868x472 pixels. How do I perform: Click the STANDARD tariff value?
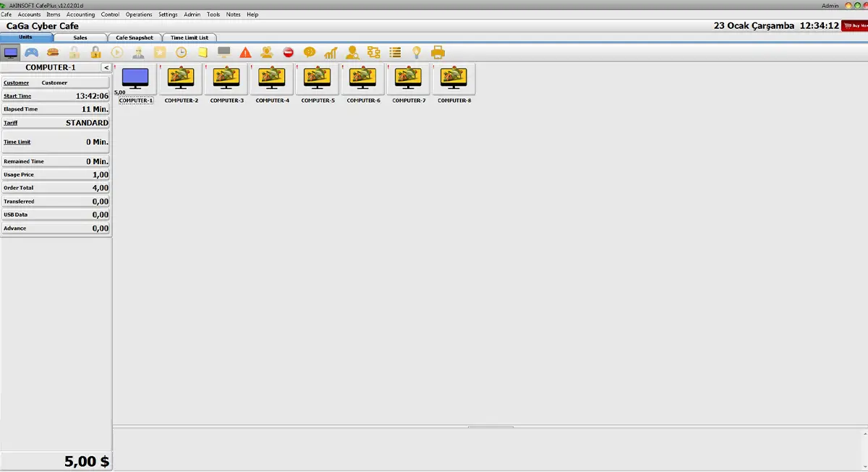tap(87, 123)
